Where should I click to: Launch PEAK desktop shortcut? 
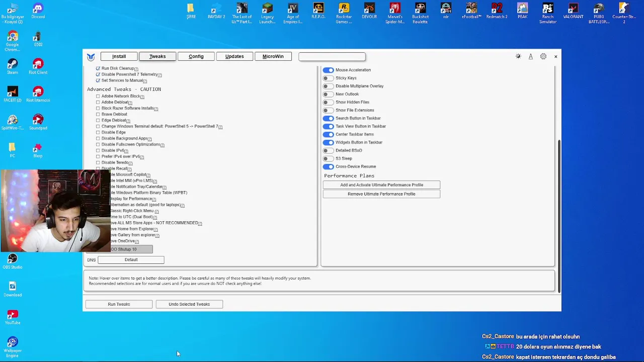point(522,11)
